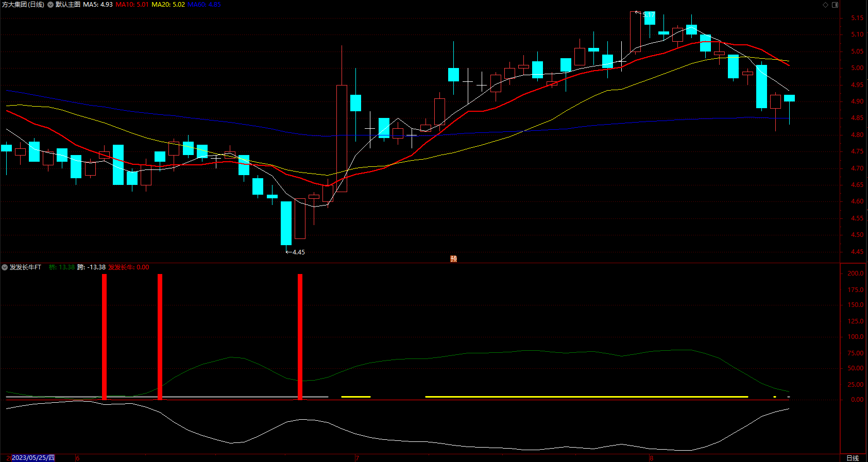Click the 2023/05/25/四 date label
Screen dimensions: 868x462
pyautogui.click(x=33, y=458)
